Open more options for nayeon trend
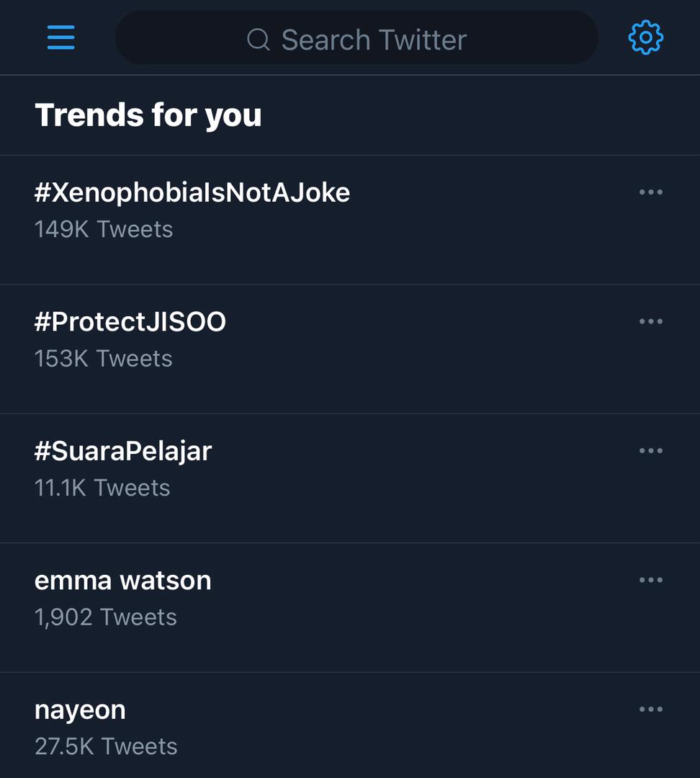The width and height of the screenshot is (700, 778). coord(650,710)
